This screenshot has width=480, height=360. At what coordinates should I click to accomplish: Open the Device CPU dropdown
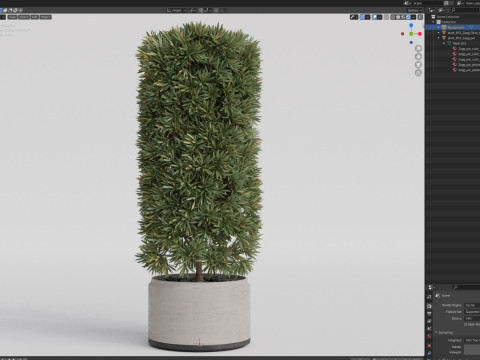point(472,318)
